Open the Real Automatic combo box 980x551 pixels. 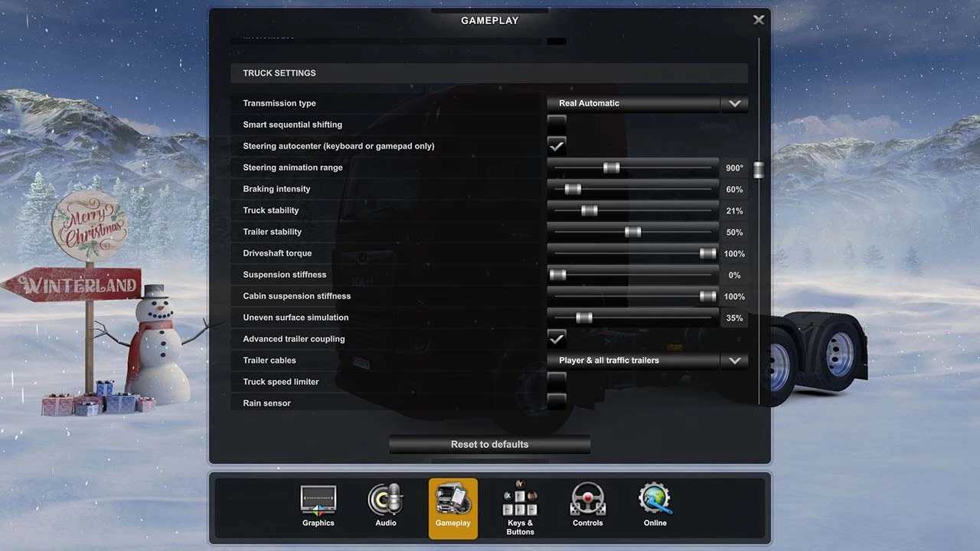(x=632, y=103)
